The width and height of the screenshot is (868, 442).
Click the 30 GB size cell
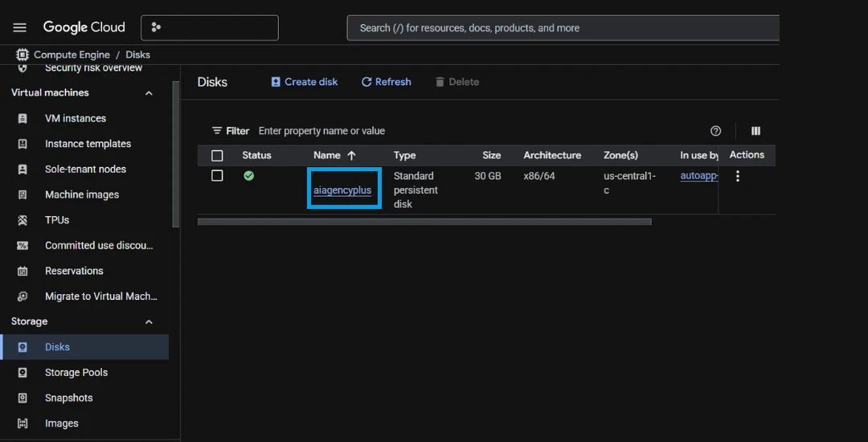click(488, 176)
